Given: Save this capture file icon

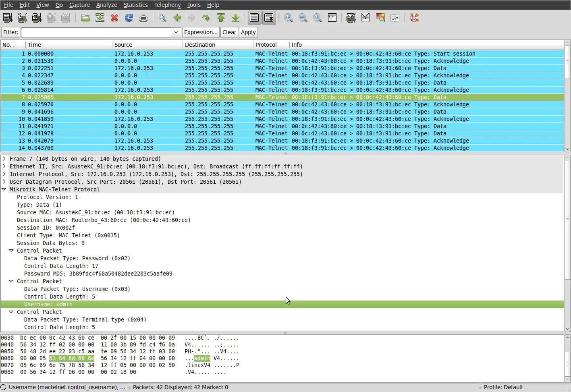Looking at the screenshot, I should pos(100,18).
